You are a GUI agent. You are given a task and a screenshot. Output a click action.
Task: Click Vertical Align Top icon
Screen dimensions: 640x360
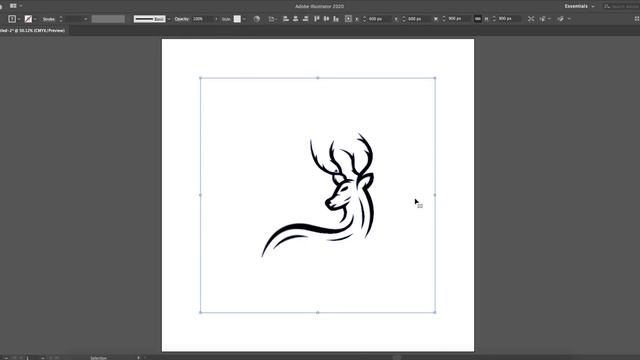pos(316,19)
